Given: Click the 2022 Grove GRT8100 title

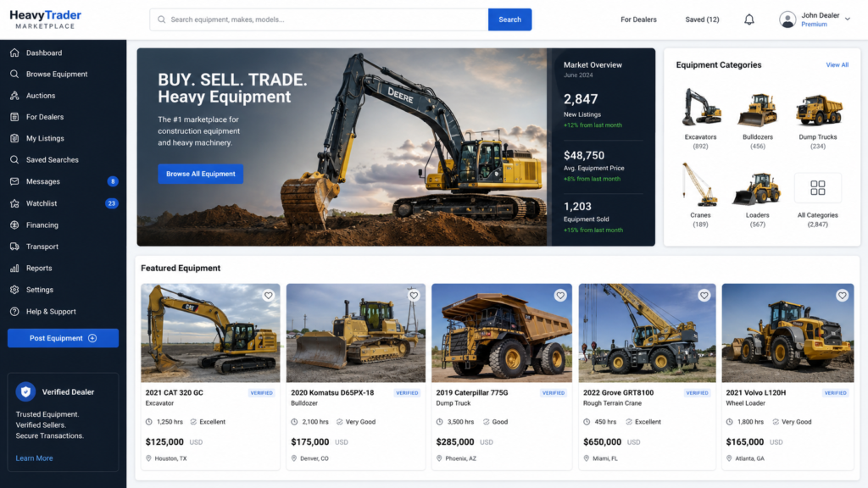Looking at the screenshot, I should 618,393.
